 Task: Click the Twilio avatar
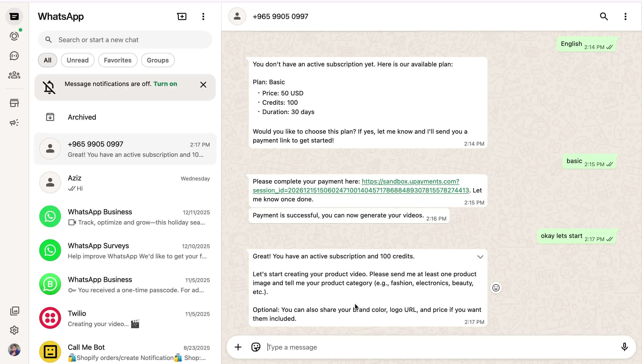coord(50,318)
